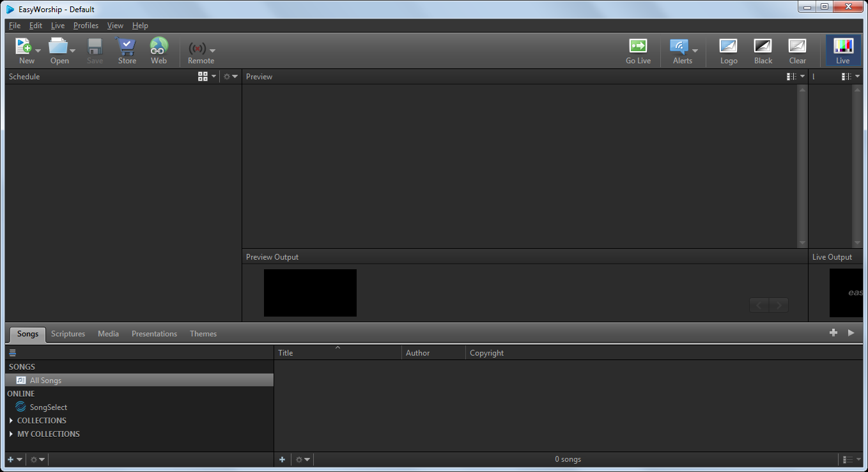Viewport: 868px width, 472px height.
Task: Click the Remote icon in toolbar
Action: (198, 50)
